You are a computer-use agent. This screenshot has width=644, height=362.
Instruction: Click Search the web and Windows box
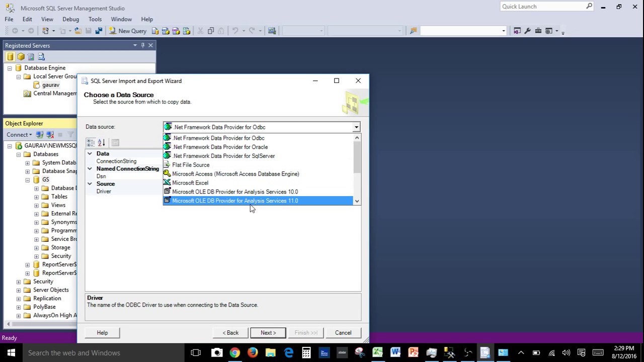point(104,352)
